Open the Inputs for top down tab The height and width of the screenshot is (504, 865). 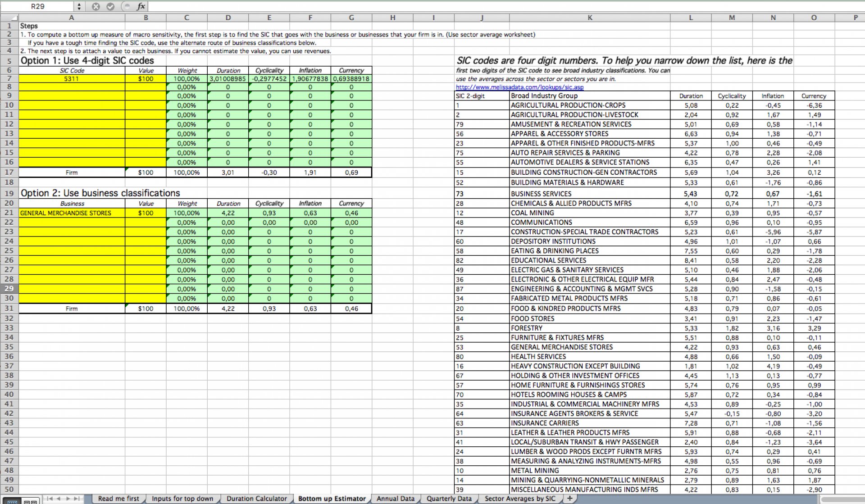coord(182,499)
